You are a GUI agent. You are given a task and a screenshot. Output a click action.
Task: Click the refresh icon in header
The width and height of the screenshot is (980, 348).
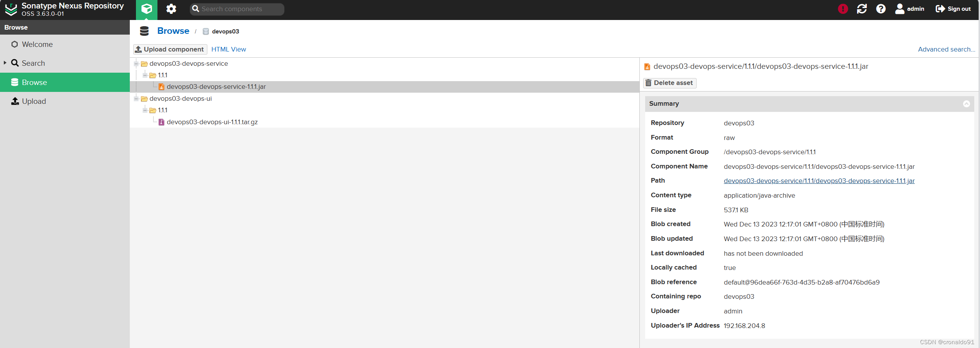tap(862, 9)
